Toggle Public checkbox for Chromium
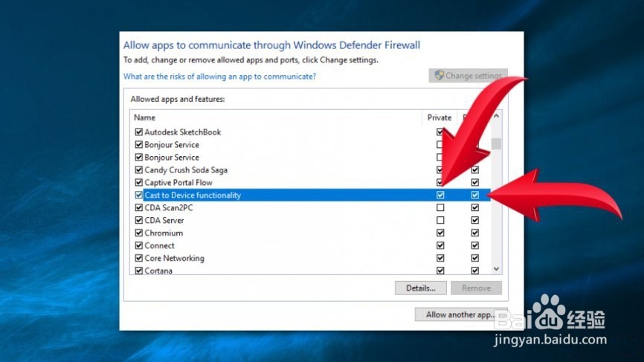The width and height of the screenshot is (644, 362). pyautogui.click(x=474, y=233)
